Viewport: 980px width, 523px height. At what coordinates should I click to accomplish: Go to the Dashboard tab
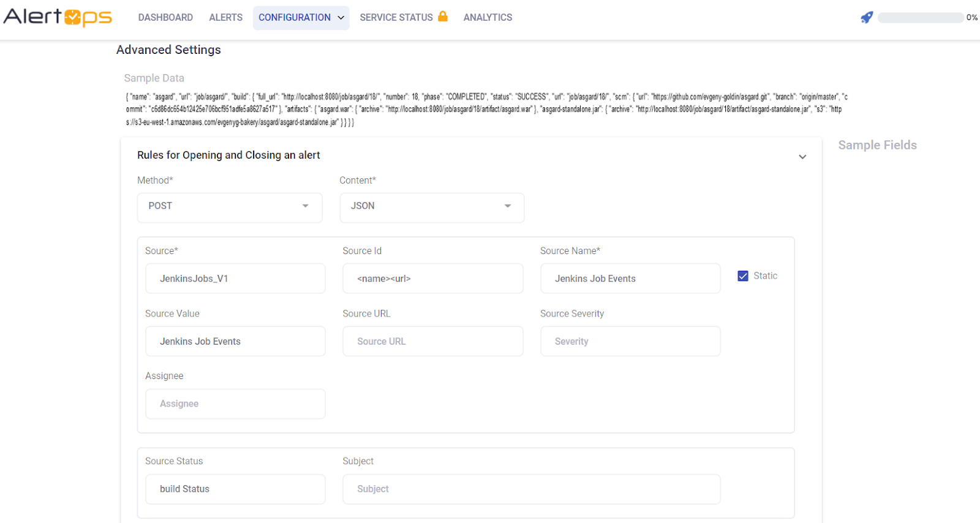[x=165, y=18]
